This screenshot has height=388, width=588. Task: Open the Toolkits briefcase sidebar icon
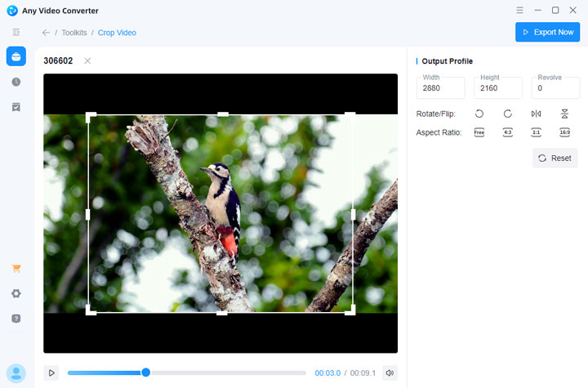tap(16, 56)
